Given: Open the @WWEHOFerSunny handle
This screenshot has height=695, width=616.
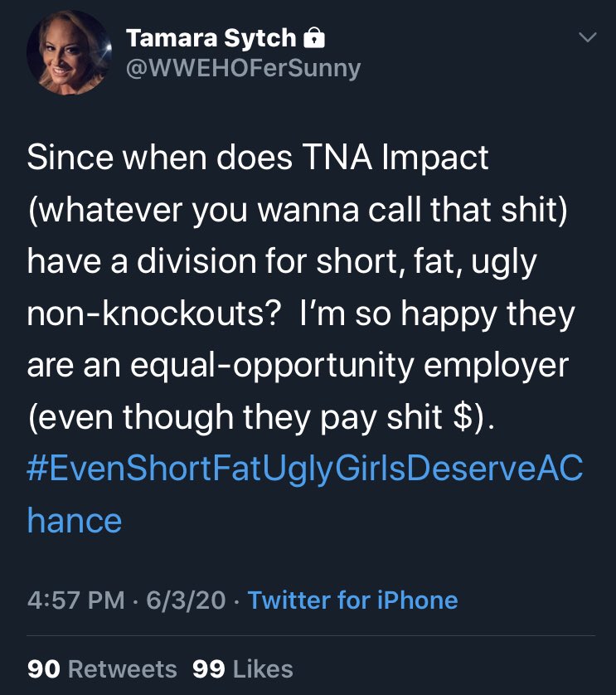Looking at the screenshot, I should (243, 67).
